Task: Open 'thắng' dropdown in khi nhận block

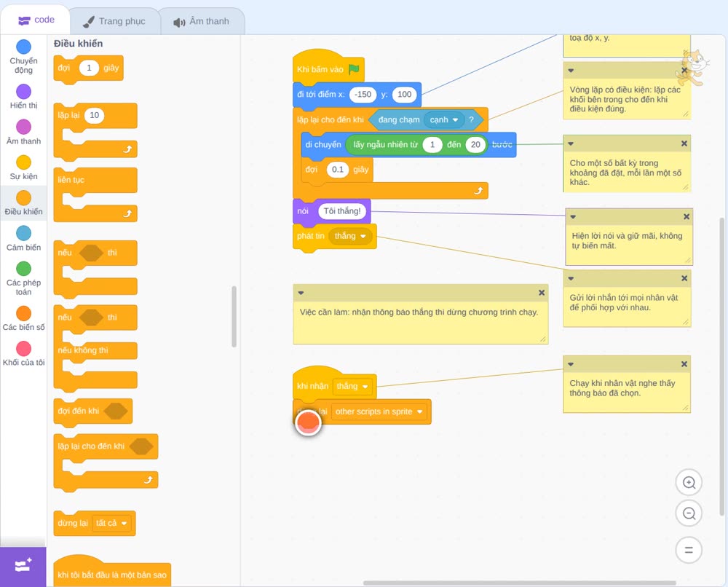Action: point(352,386)
